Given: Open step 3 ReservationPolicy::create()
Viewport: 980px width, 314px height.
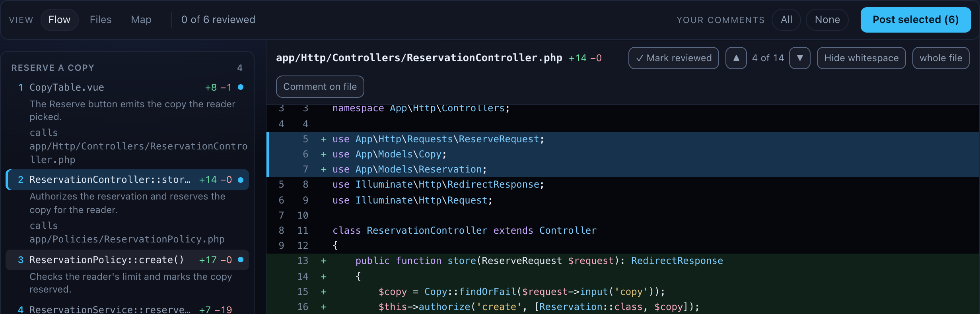Looking at the screenshot, I should pyautogui.click(x=127, y=260).
